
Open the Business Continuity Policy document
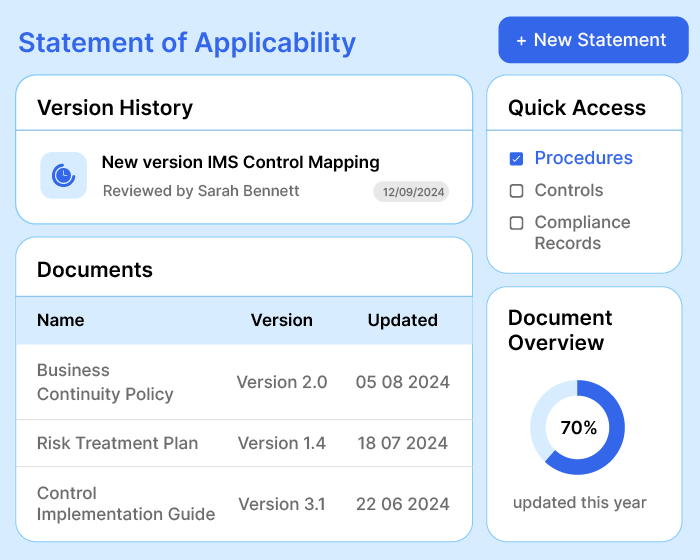(105, 382)
